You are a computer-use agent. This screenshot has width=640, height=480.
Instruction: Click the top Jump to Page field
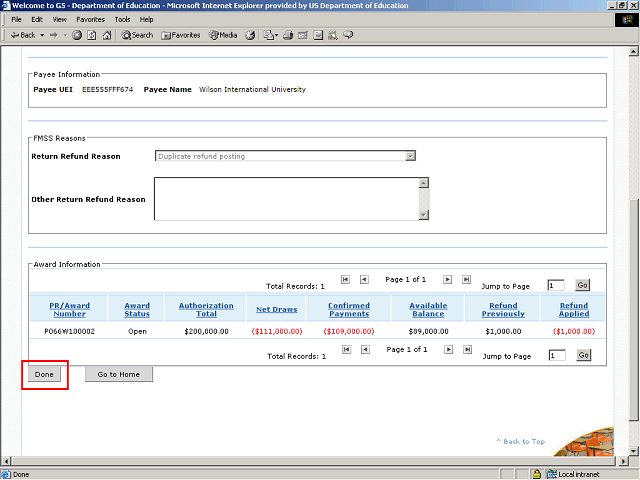556,286
